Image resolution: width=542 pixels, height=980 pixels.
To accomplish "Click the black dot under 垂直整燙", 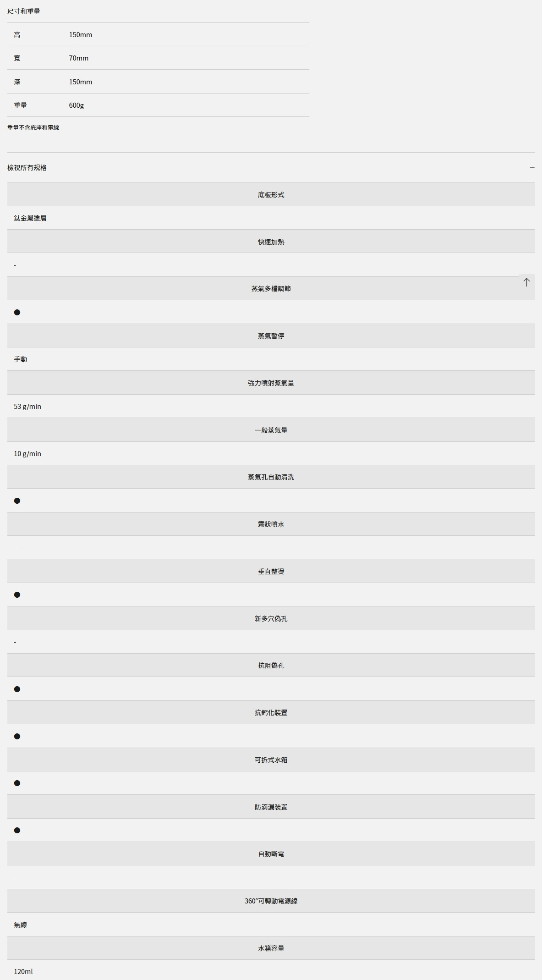I will [17, 595].
